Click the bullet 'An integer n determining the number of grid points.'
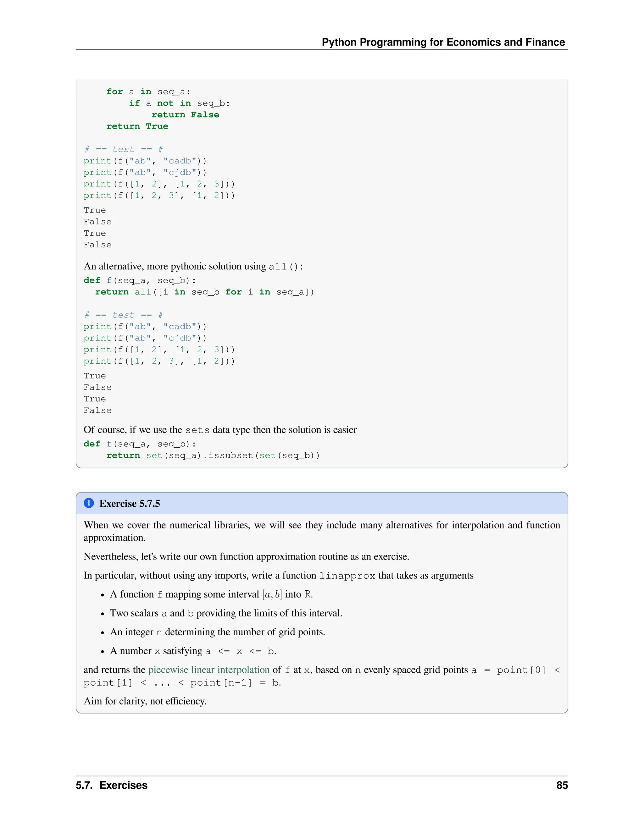 218,632
